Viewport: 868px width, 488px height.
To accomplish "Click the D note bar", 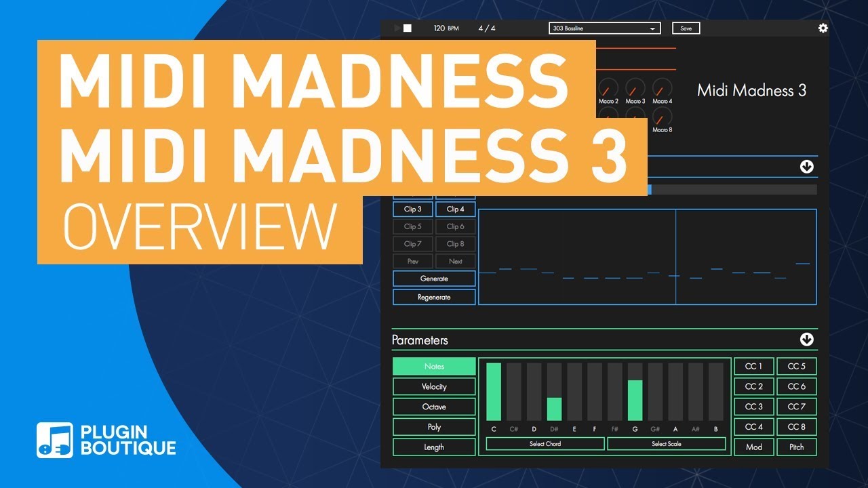I will 534,392.
